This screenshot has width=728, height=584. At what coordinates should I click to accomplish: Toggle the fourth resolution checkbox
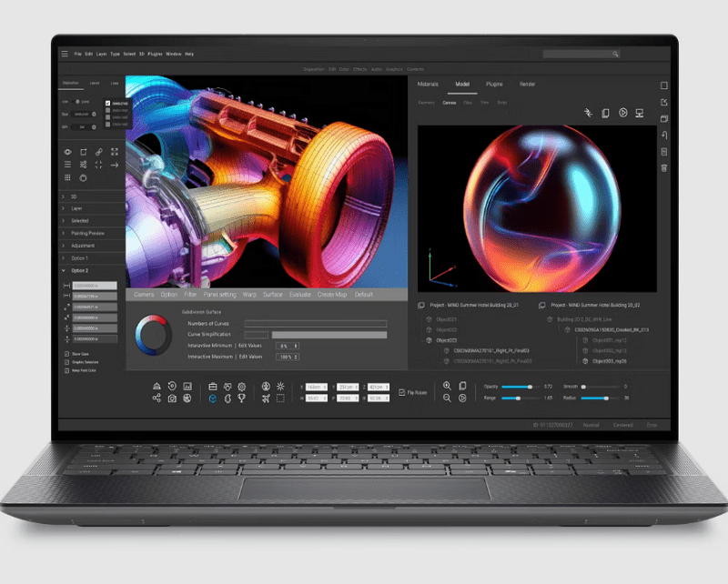point(107,125)
